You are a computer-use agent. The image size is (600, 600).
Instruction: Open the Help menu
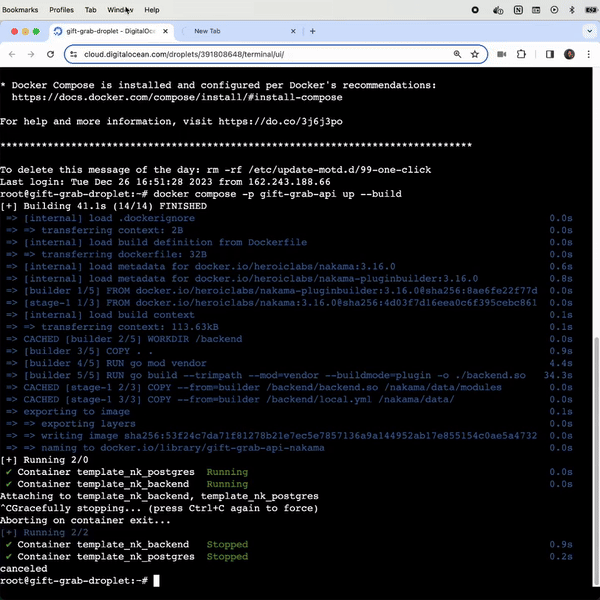tap(152, 10)
